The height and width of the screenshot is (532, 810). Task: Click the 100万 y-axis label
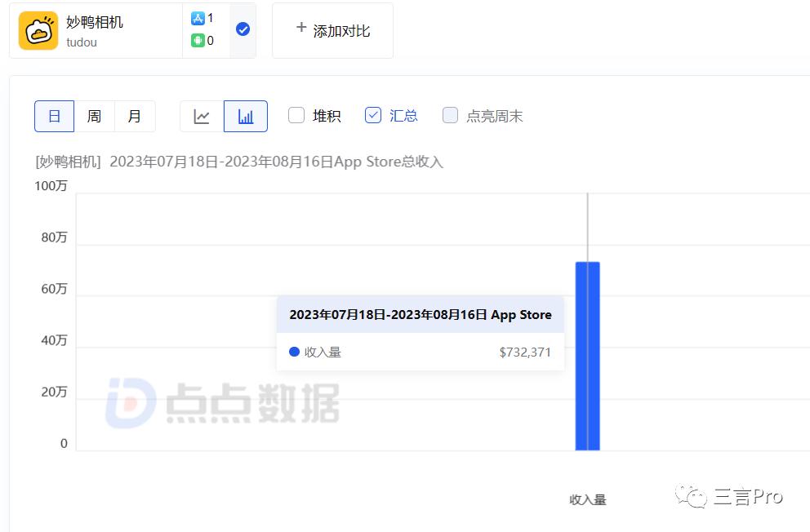[x=51, y=186]
